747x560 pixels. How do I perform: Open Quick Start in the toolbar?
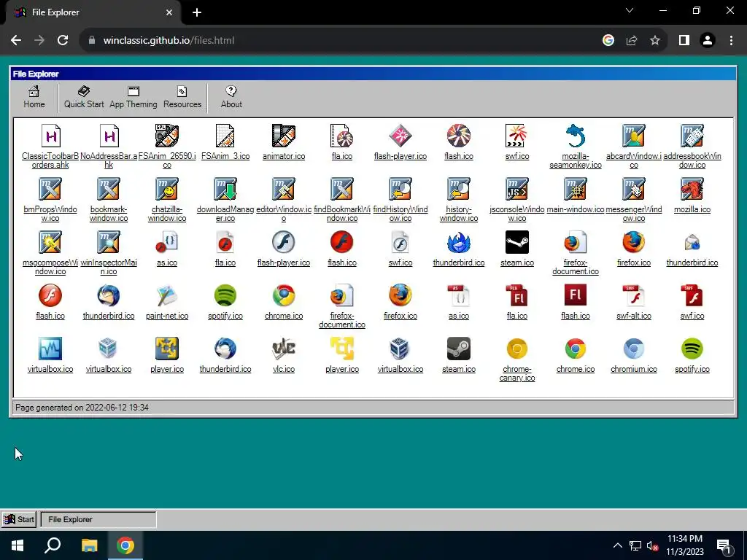(84, 98)
